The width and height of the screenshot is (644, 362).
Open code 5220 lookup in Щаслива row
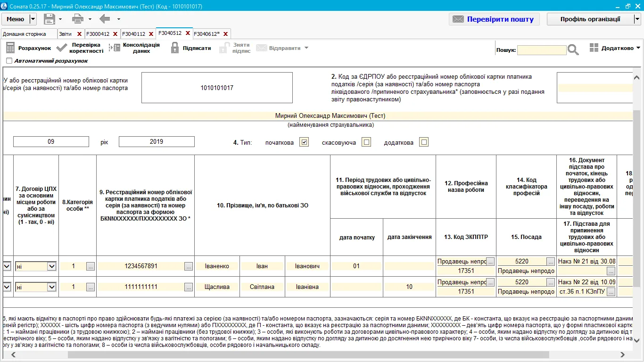pos(551,282)
